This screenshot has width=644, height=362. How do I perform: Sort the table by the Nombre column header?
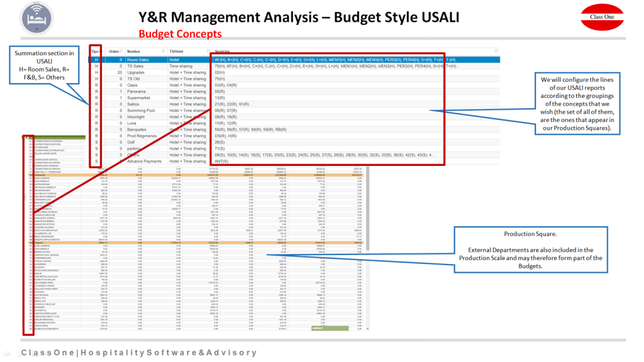133,52
